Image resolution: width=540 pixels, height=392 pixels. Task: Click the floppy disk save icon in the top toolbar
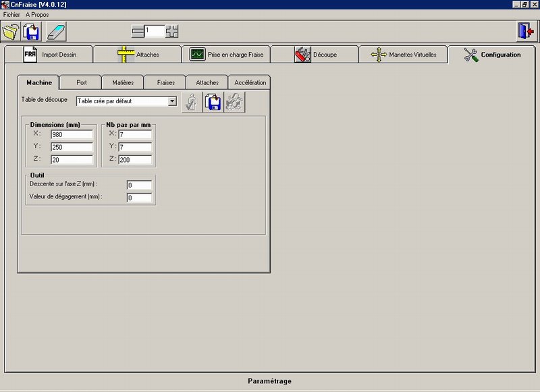coord(32,32)
